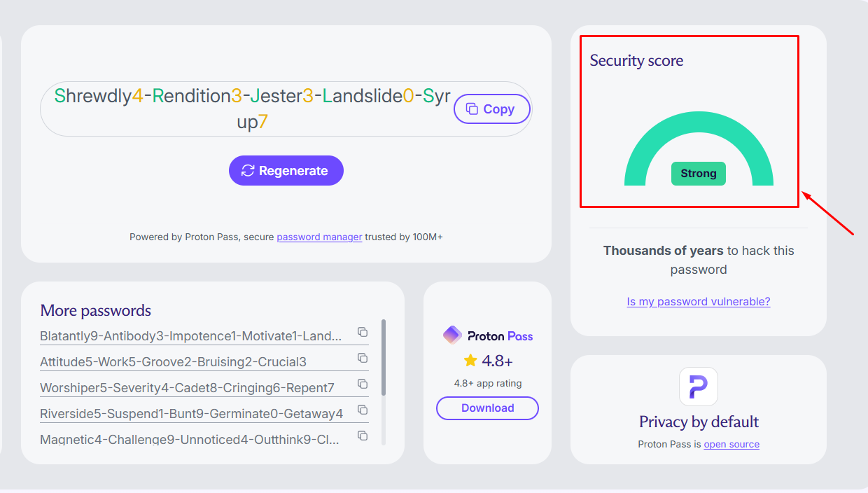Open the open source link
868x493 pixels.
tap(731, 444)
